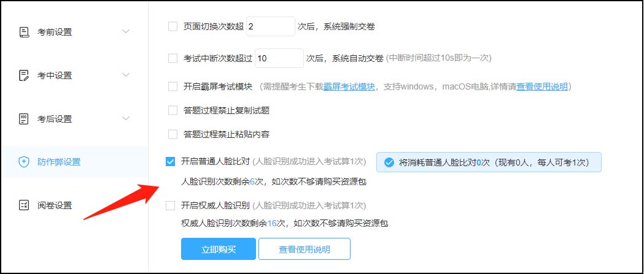Viewport: 644px width, 274px height.
Task: Enable 考试中断次数超过 auto-submit checkbox
Action: 173,58
